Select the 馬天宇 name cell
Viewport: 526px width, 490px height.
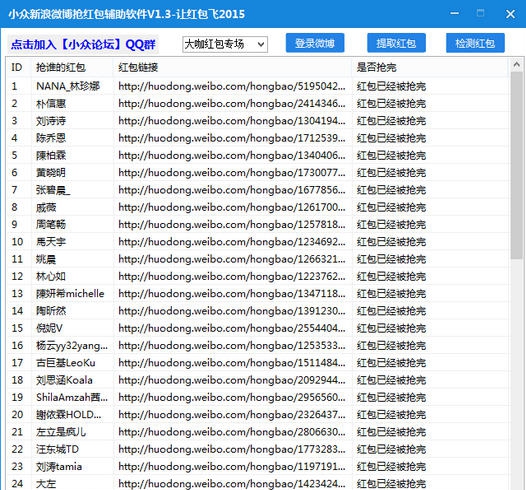click(51, 242)
